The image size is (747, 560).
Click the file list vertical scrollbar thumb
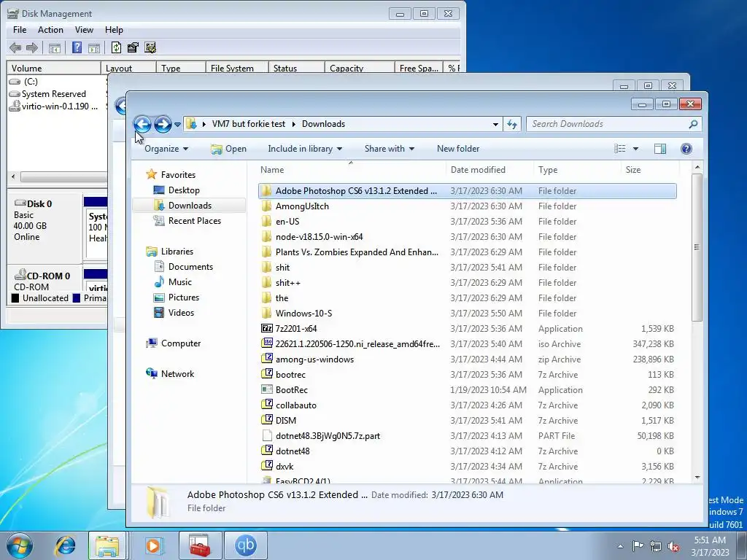coord(697,247)
